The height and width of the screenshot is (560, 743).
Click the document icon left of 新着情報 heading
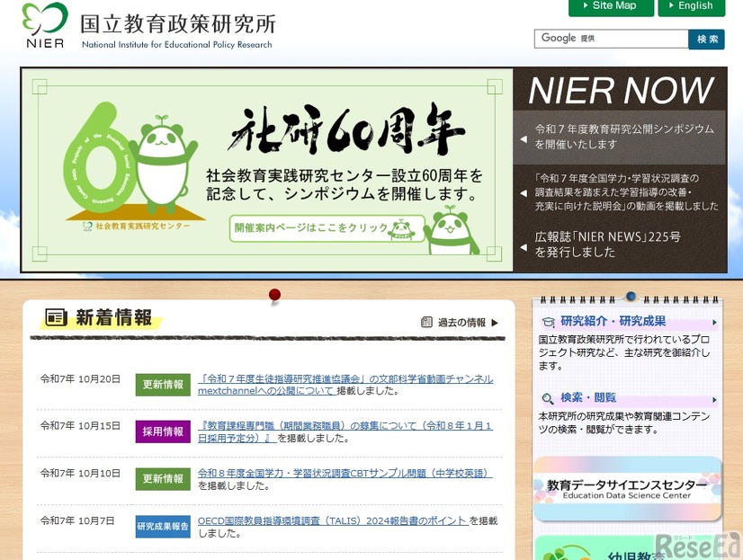55,317
